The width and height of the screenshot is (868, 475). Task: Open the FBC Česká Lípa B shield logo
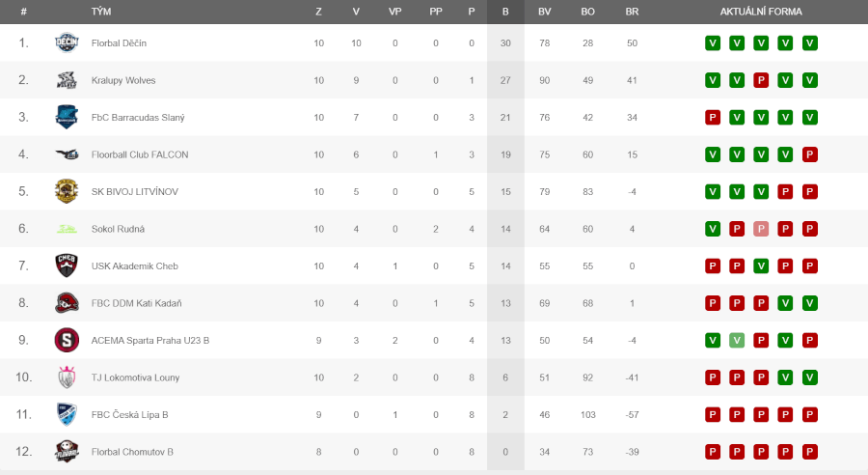67,414
